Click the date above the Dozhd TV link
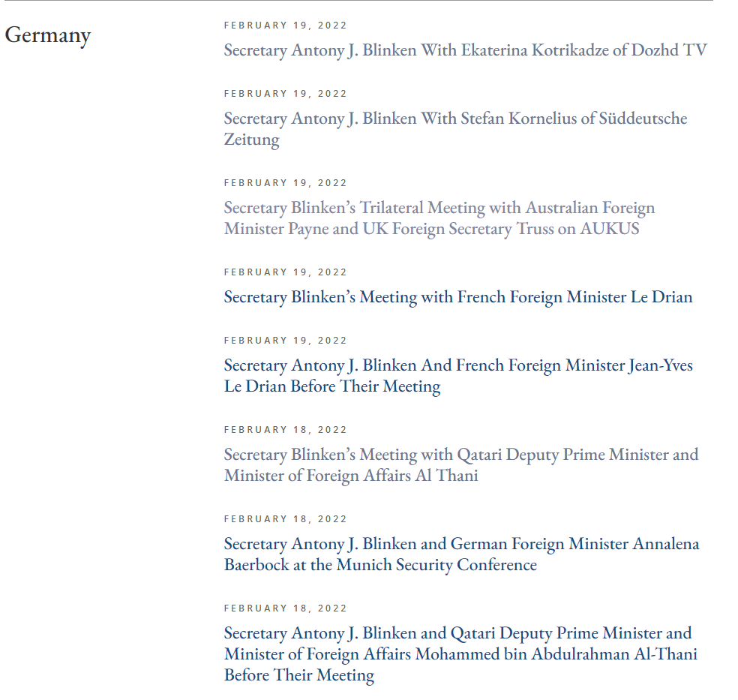738x700 pixels. [x=286, y=26]
